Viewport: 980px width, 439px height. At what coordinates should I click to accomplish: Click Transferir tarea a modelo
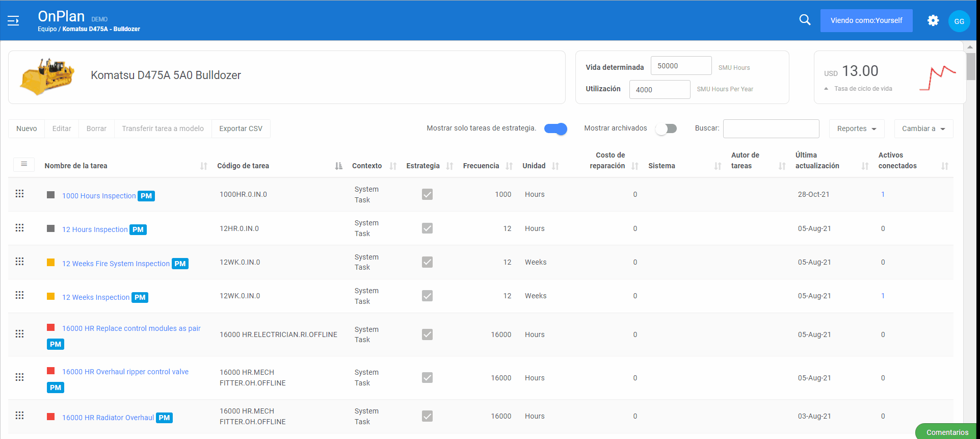[x=163, y=128]
